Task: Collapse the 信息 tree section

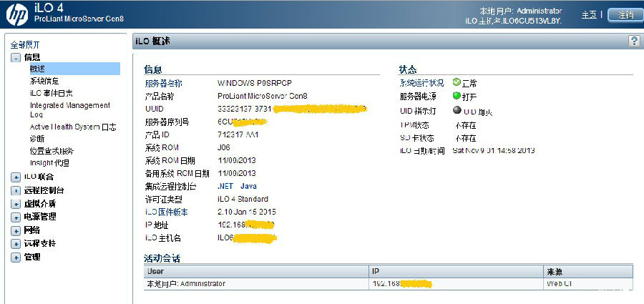Action: [15, 58]
